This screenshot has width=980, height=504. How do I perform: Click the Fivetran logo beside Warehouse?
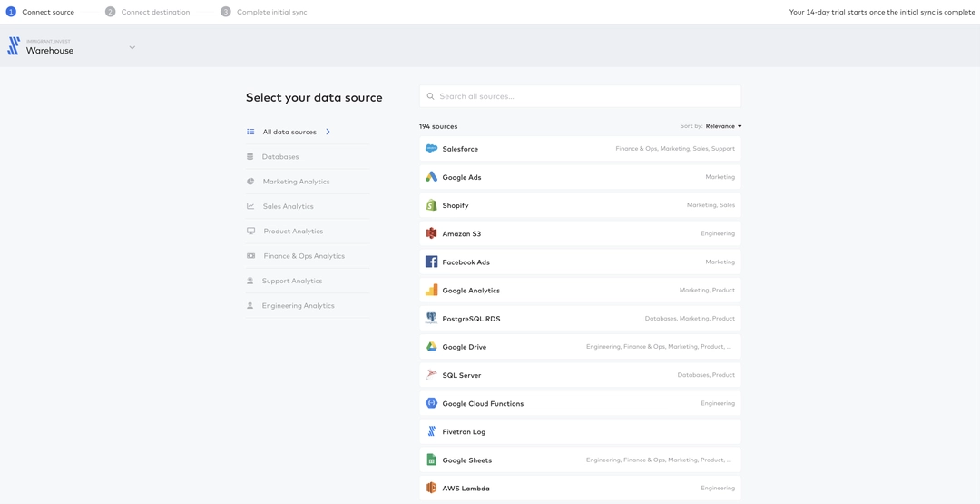tap(14, 45)
